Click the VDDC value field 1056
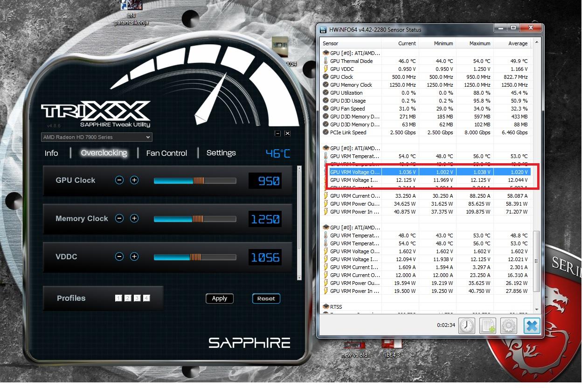 pos(265,257)
